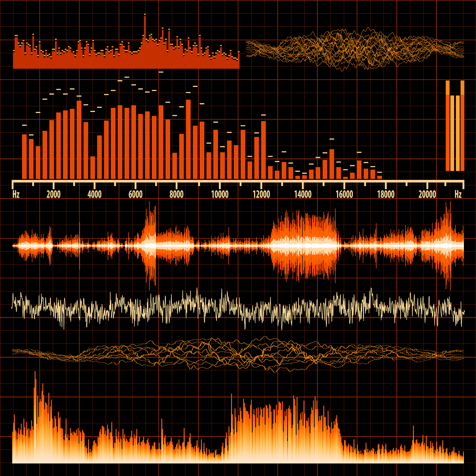Select the 8000 frequency label
Viewport: 476px width, 476px height.
click(176, 194)
